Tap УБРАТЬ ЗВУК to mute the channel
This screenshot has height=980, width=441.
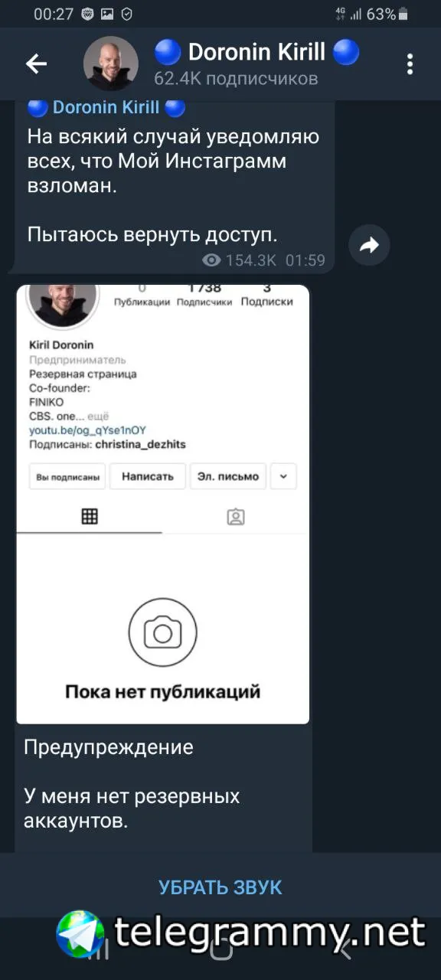point(220,887)
